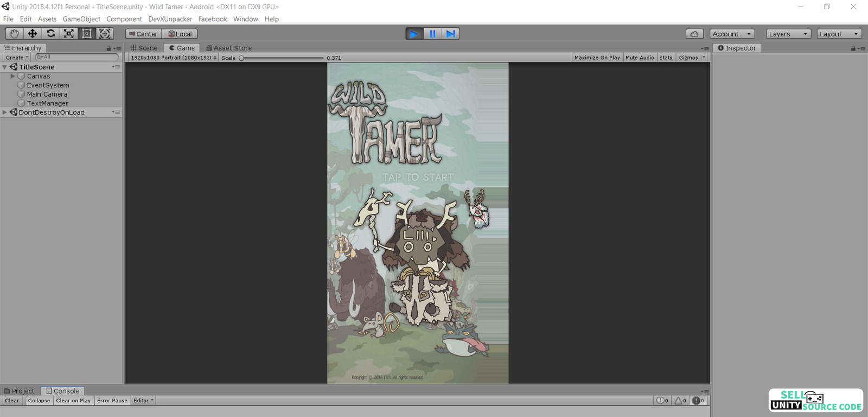
Task: Open the Facebook menu
Action: [x=213, y=19]
